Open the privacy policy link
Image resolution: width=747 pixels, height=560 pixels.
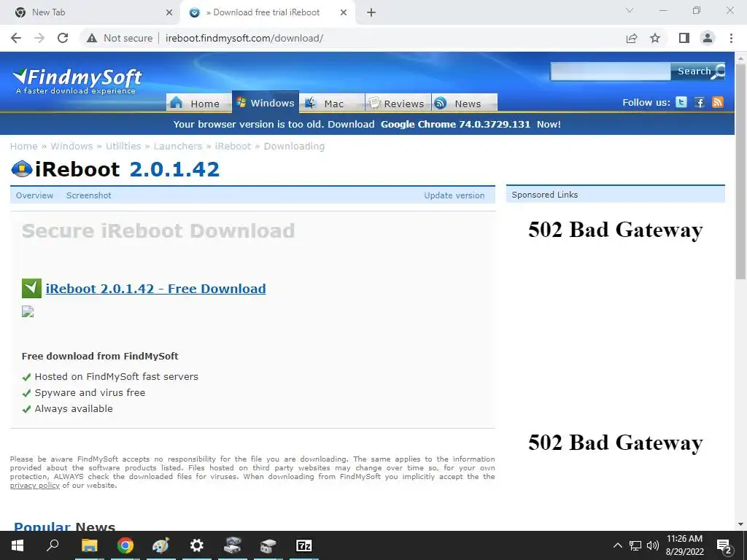(35, 485)
